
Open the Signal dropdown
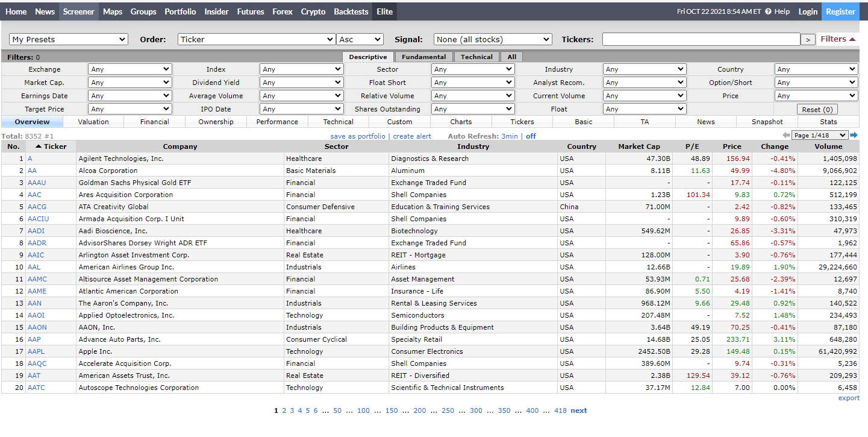point(493,39)
